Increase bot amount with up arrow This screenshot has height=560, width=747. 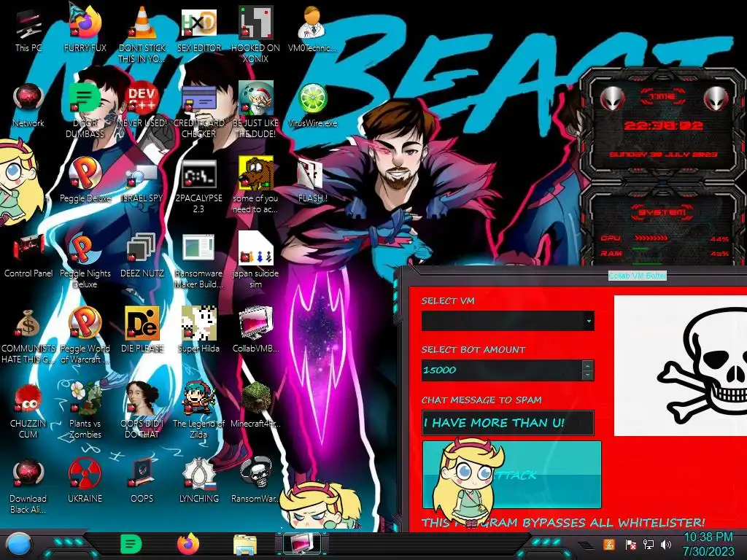coord(587,365)
